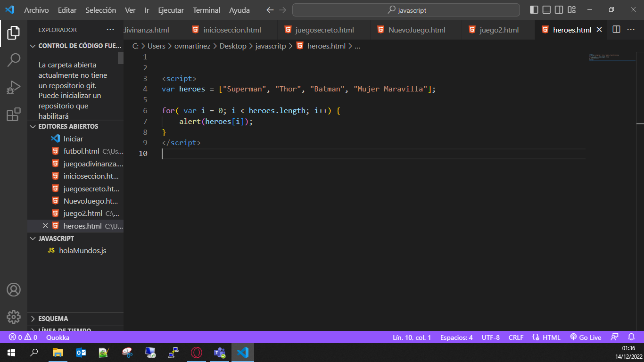Open holaMundos.js file
The image size is (644, 362).
pyautogui.click(x=75, y=250)
